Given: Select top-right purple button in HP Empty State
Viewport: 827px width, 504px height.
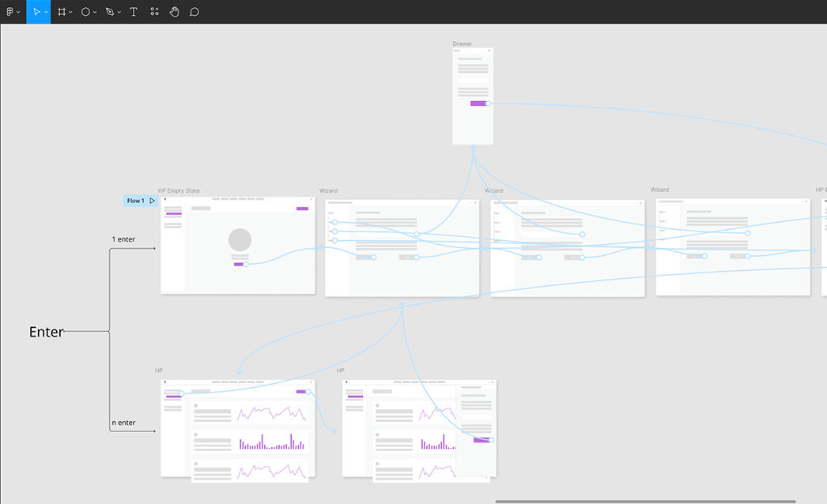Looking at the screenshot, I should coord(302,209).
